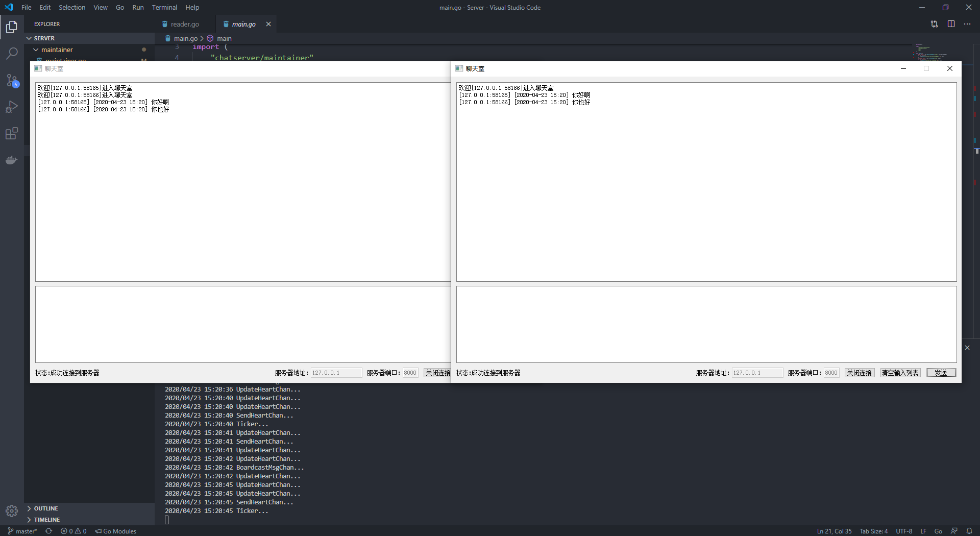The image size is (980, 536).
Task: Click the master branch indicator
Action: 22,531
